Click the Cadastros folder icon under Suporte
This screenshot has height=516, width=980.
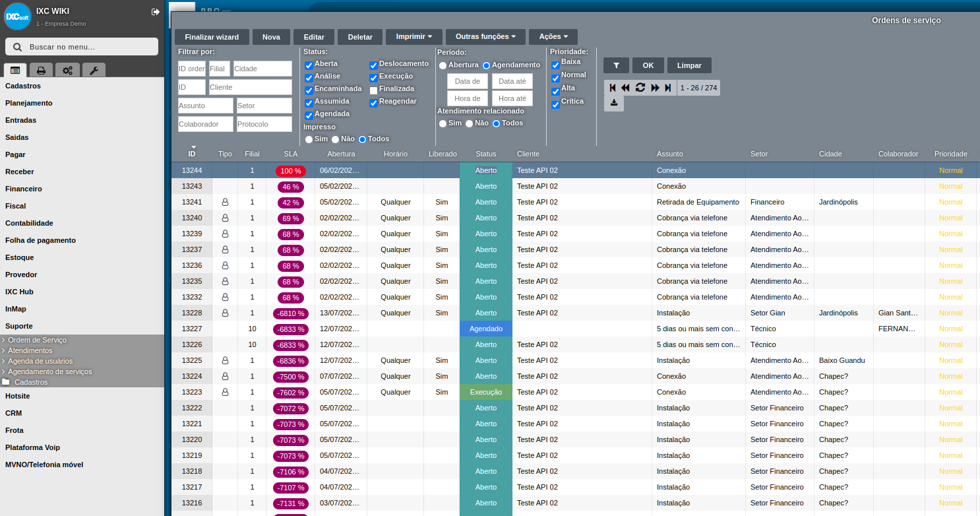6,382
